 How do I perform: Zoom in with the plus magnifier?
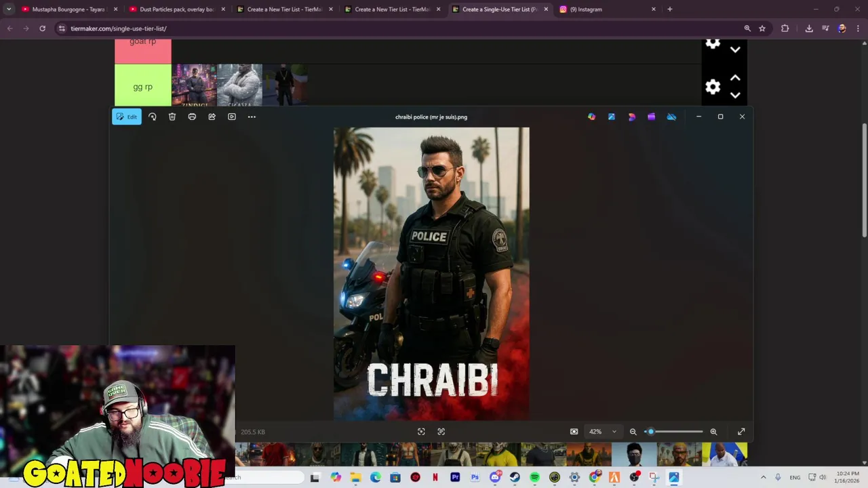(713, 432)
